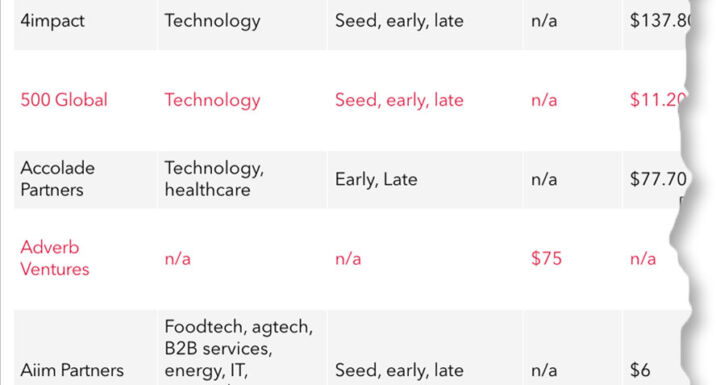Screen dimensions: 716x385
Task: Click Technology in the 4impact row
Action: pyautogui.click(x=212, y=21)
